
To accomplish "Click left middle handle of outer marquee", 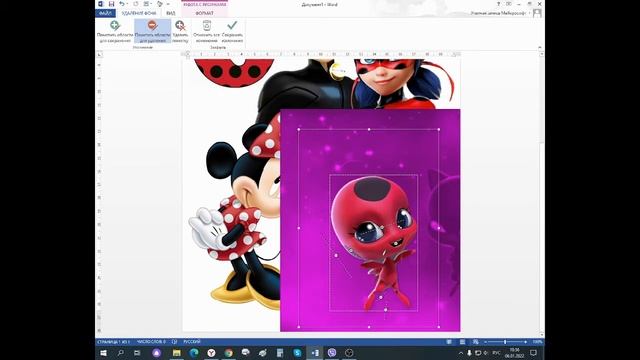I will 299,228.
